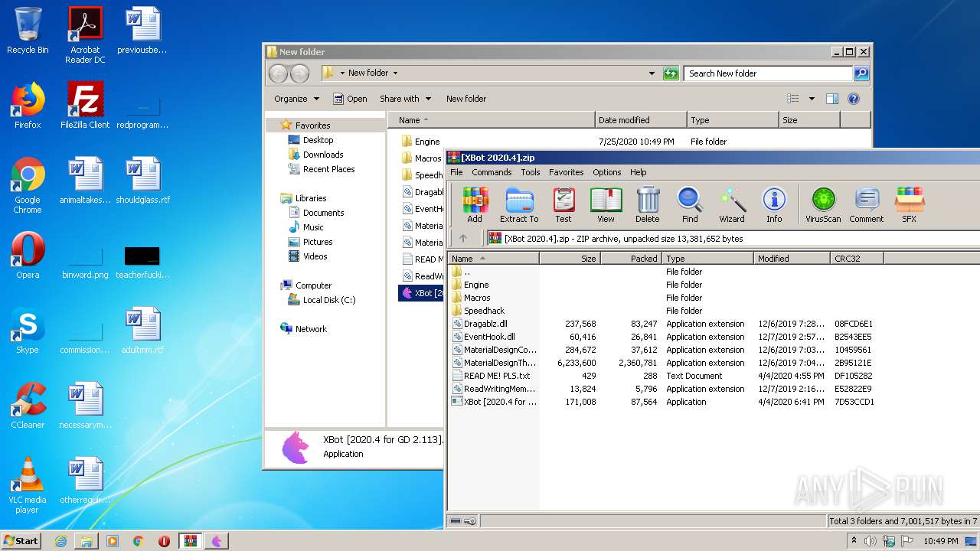Select Music library in navigation pane
This screenshot has height=551, width=980.
[x=313, y=227]
